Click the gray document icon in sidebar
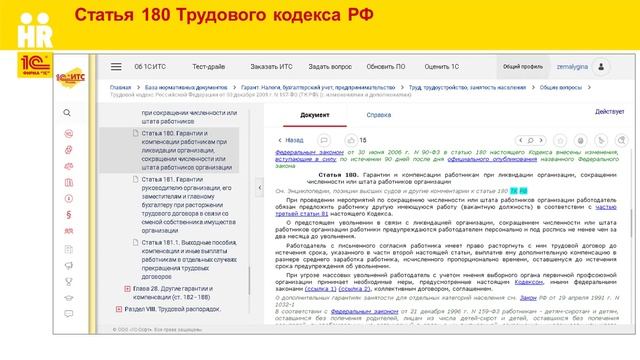This screenshot has height=360, width=640. [x=69, y=249]
